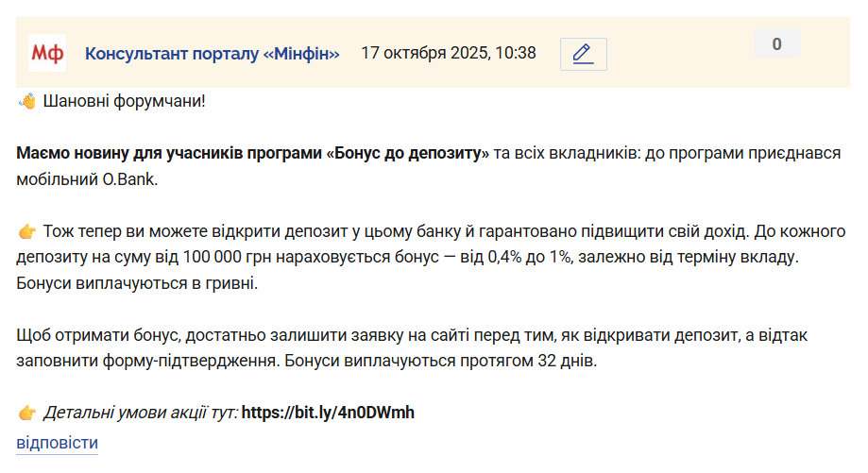Click the Мф avatar logo
The width and height of the screenshot is (868, 473).
(x=47, y=53)
